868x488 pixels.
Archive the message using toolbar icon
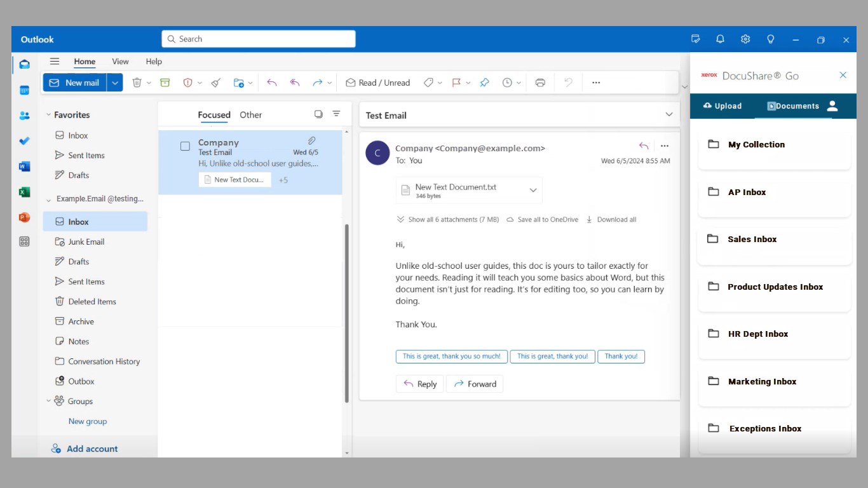(165, 83)
